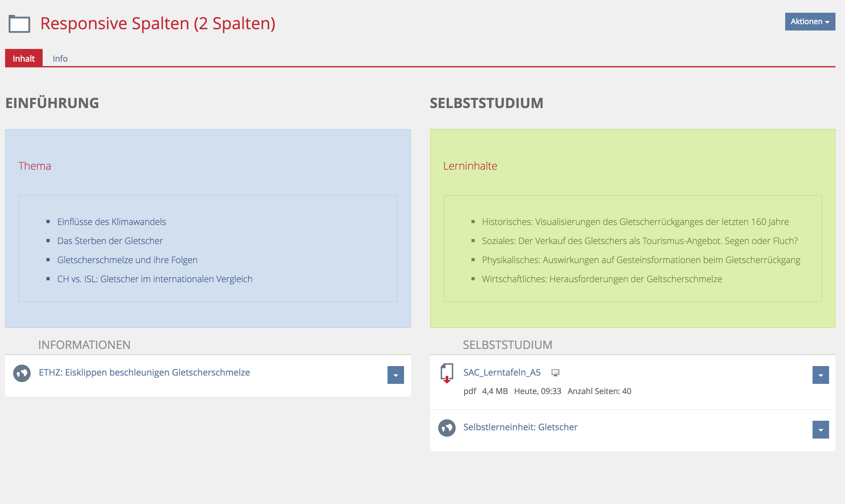Screen dimensions: 845x504
Task: Open the Aktionen dropdown menu
Action: pyautogui.click(x=810, y=22)
